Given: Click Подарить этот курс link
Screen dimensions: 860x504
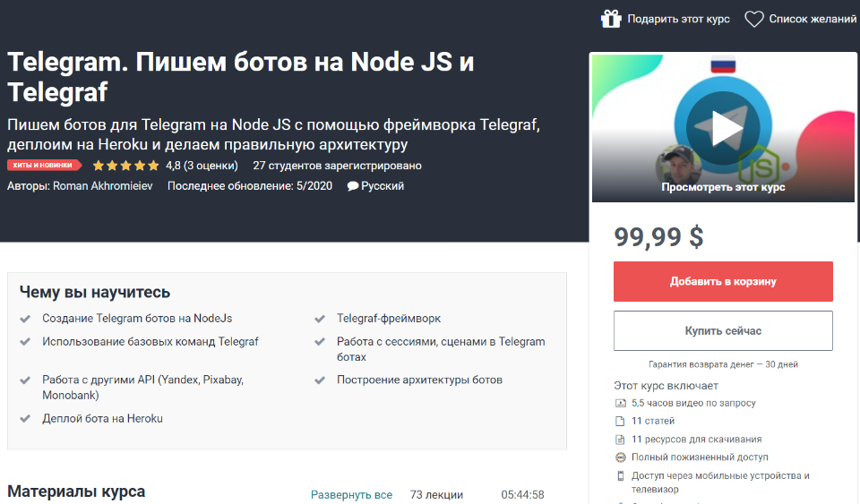Looking at the screenshot, I should tap(678, 19).
